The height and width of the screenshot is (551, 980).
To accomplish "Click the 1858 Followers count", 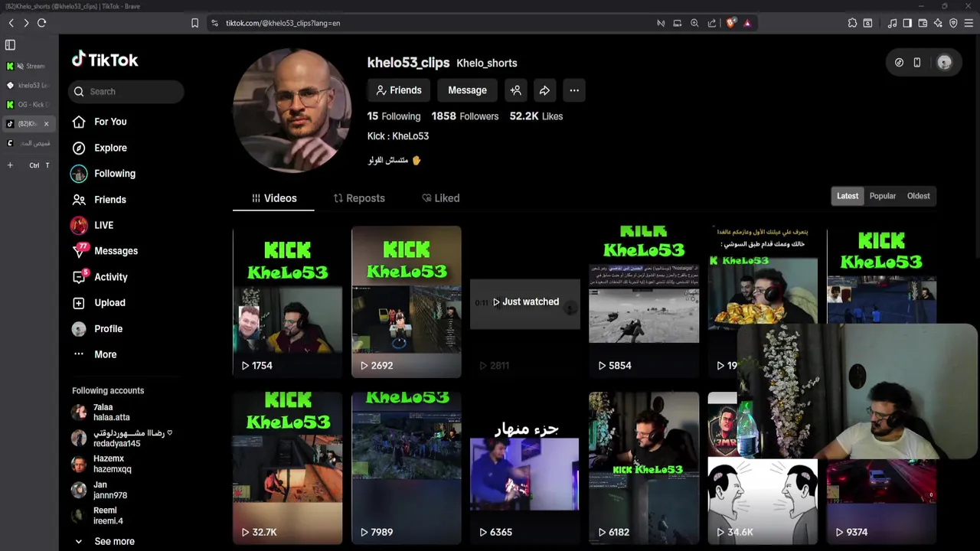I will point(465,116).
